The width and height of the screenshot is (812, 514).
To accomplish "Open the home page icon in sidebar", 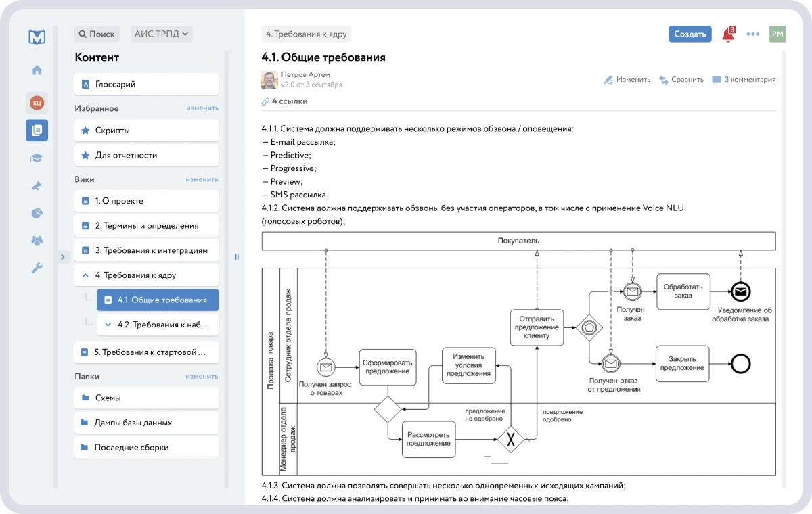I will [x=37, y=70].
